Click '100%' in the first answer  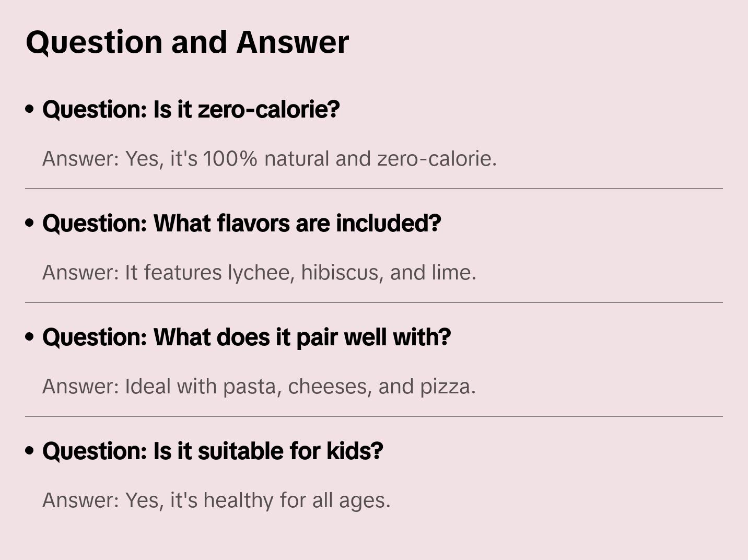point(230,159)
